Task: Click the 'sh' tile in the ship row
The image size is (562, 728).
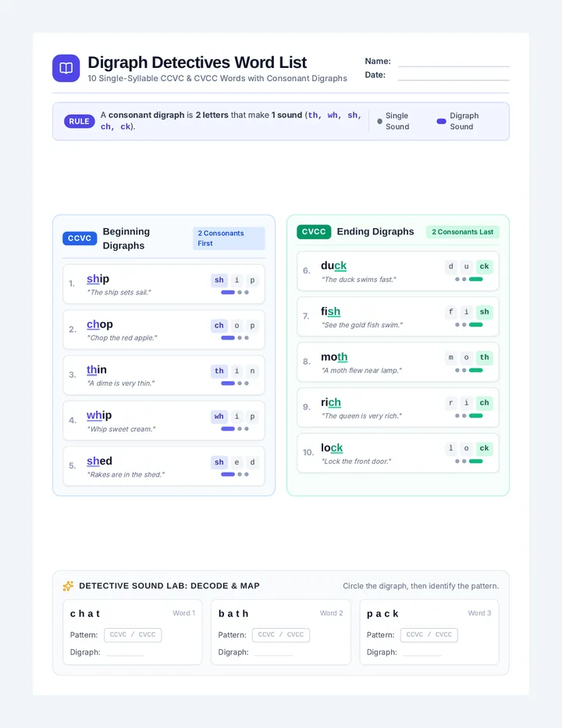Action: 219,280
